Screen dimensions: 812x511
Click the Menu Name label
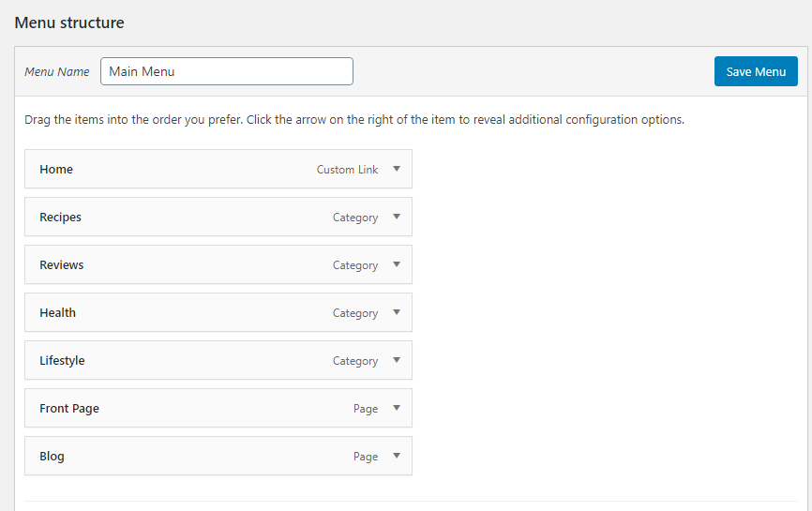[57, 72]
